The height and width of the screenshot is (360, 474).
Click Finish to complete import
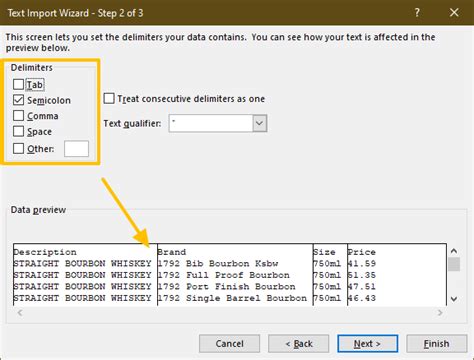tap(437, 344)
